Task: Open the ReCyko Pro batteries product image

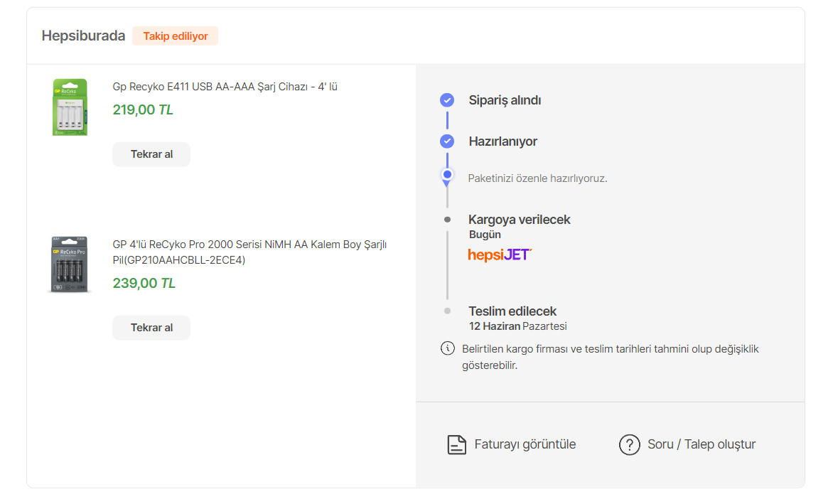Action: click(70, 264)
